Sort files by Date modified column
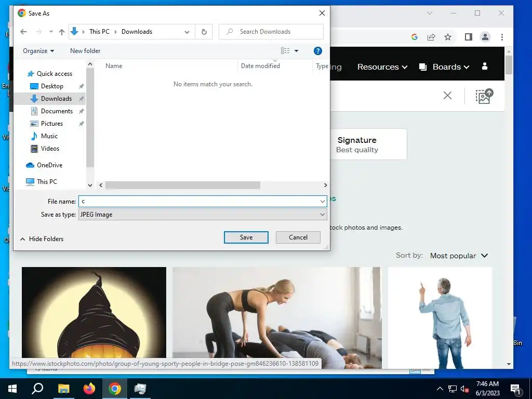Viewport: 532px width, 399px height. pos(260,66)
